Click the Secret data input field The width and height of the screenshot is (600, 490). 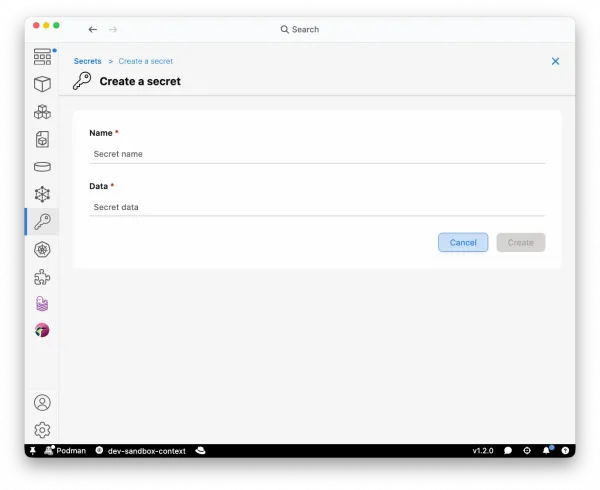pyautogui.click(x=317, y=207)
